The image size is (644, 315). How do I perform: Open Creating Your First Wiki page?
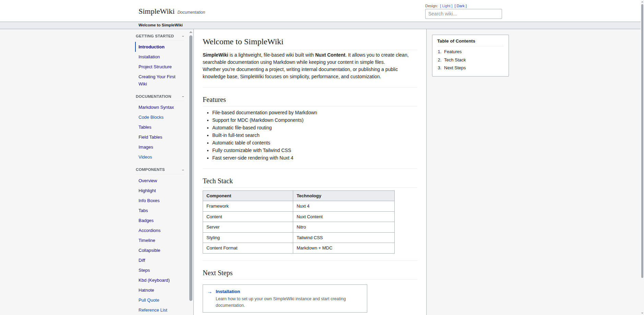[157, 80]
